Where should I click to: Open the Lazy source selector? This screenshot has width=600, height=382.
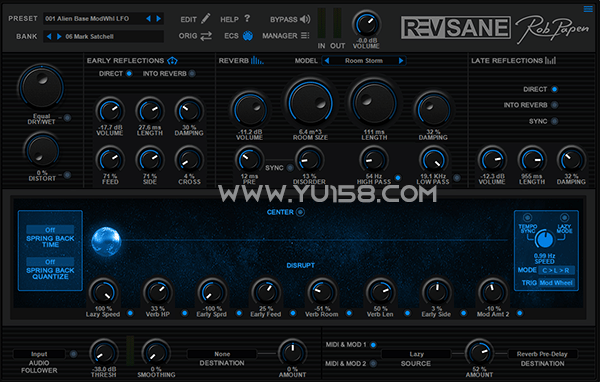(416, 354)
